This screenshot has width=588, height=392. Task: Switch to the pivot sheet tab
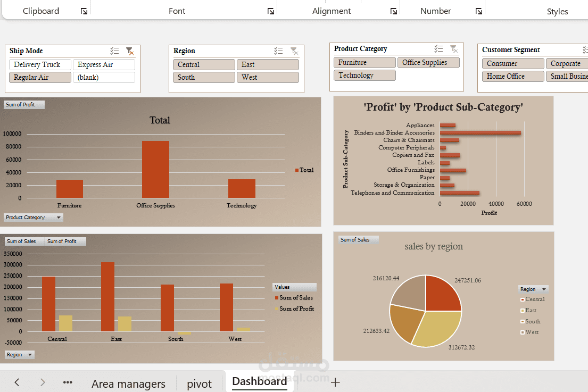pyautogui.click(x=199, y=383)
